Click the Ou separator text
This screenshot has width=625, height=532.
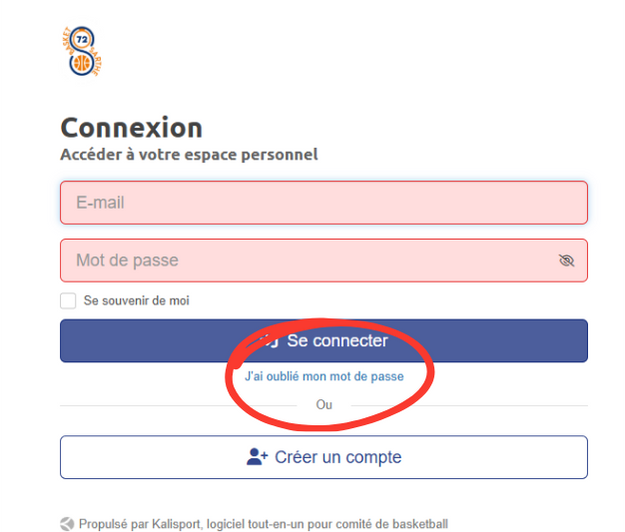pyautogui.click(x=324, y=405)
